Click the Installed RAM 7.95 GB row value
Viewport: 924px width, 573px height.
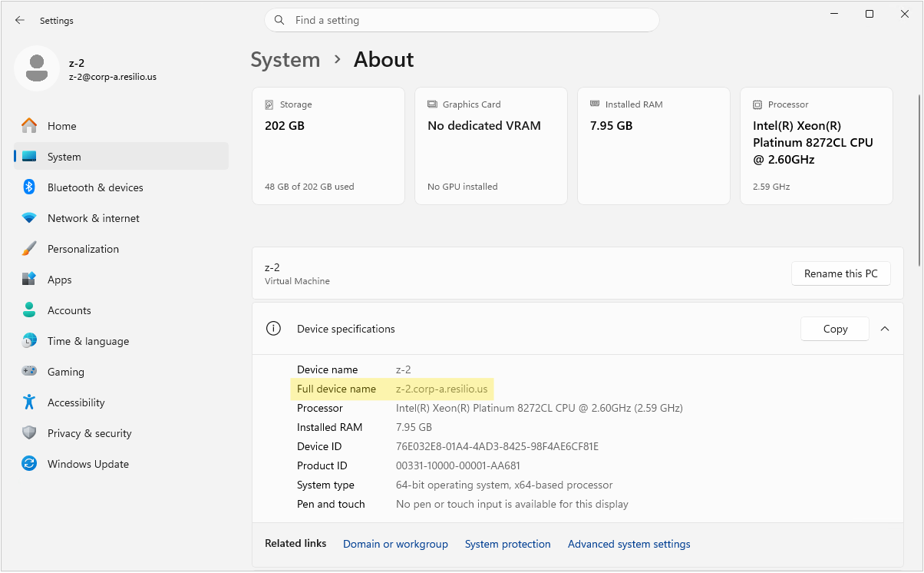(414, 427)
